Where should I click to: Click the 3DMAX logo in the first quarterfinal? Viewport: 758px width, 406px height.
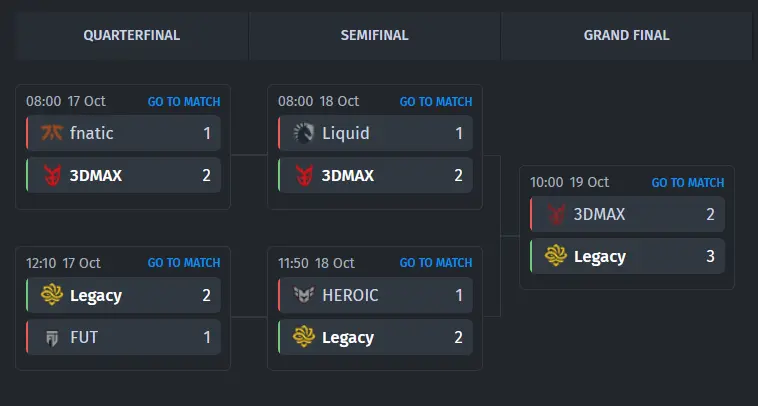pos(51,176)
